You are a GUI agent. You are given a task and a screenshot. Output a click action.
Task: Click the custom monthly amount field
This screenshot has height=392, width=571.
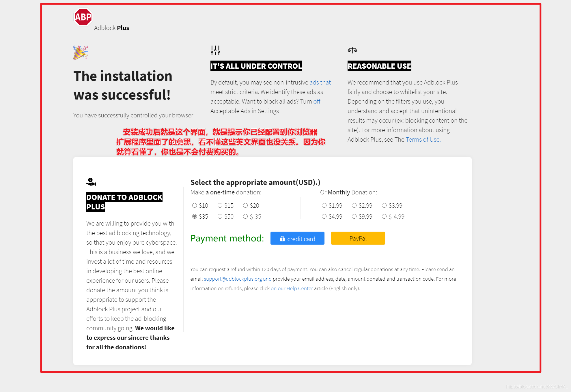406,216
